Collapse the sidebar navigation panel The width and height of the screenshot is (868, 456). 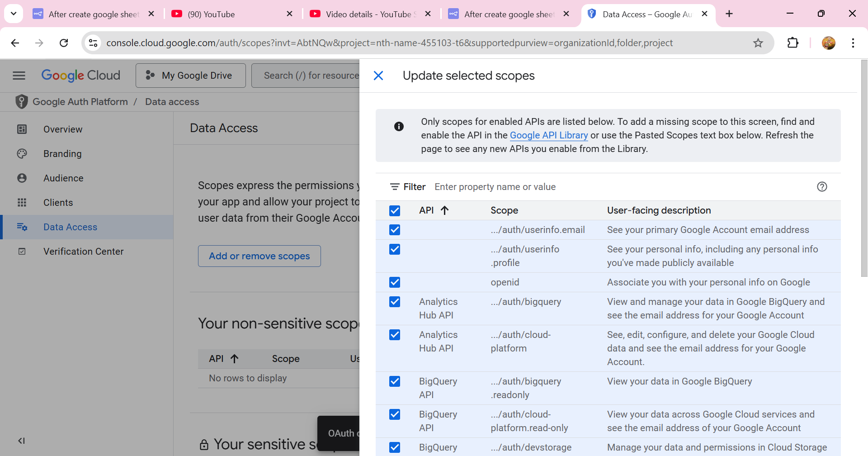point(21,441)
